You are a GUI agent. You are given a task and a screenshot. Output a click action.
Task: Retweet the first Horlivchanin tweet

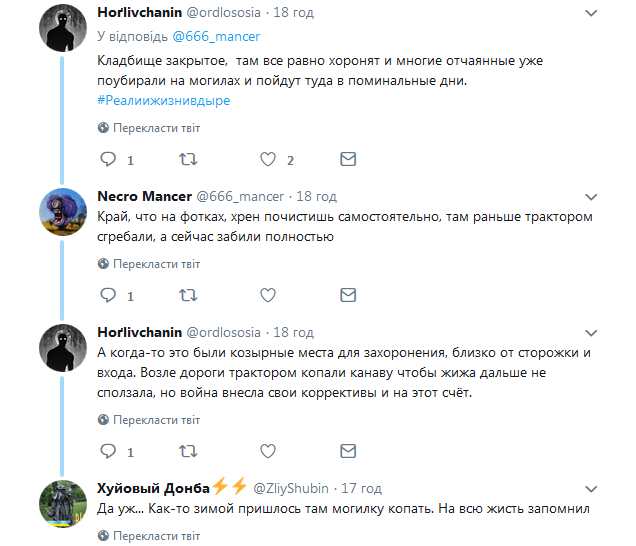(x=187, y=159)
